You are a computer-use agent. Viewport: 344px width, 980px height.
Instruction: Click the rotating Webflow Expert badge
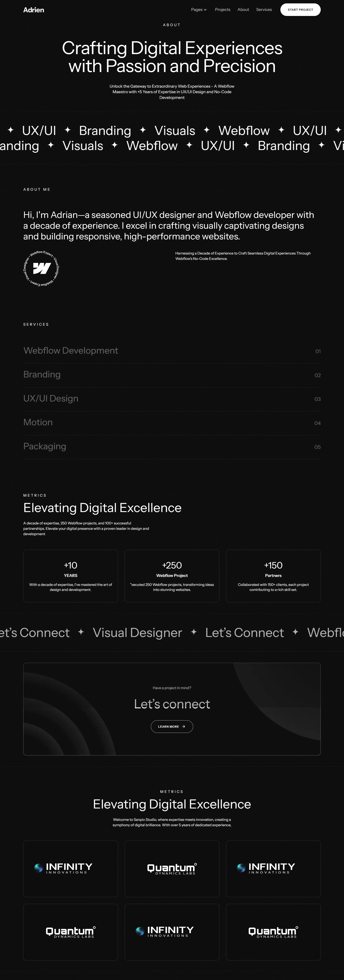coord(41,269)
